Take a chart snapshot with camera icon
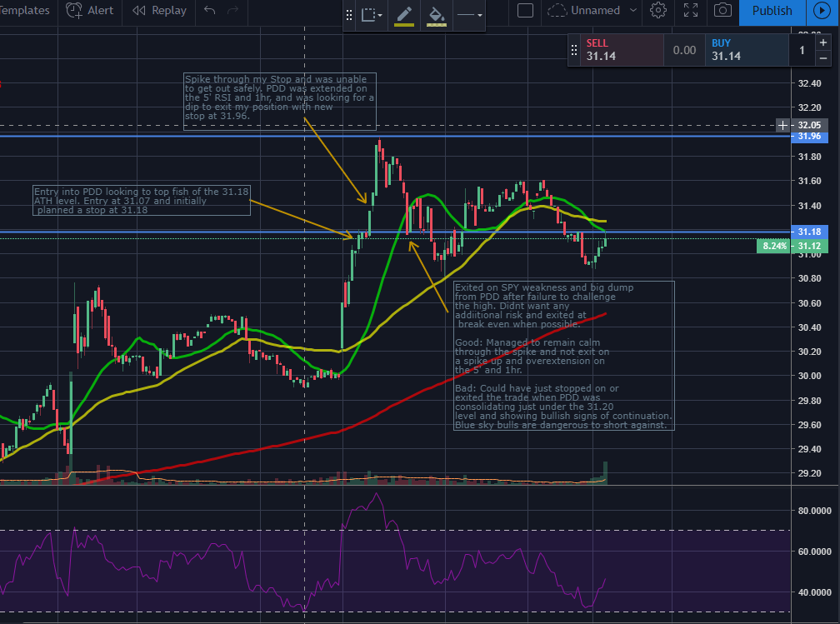 (722, 11)
